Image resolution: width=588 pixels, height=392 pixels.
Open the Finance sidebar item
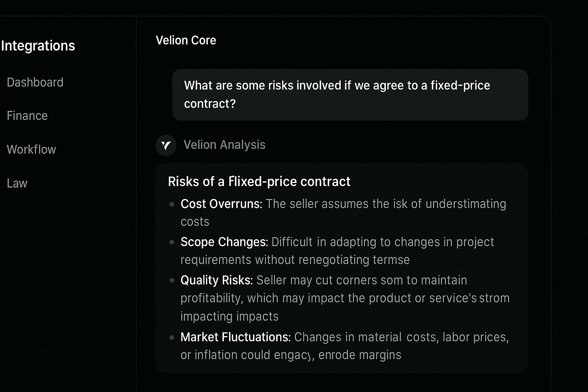coord(27,116)
